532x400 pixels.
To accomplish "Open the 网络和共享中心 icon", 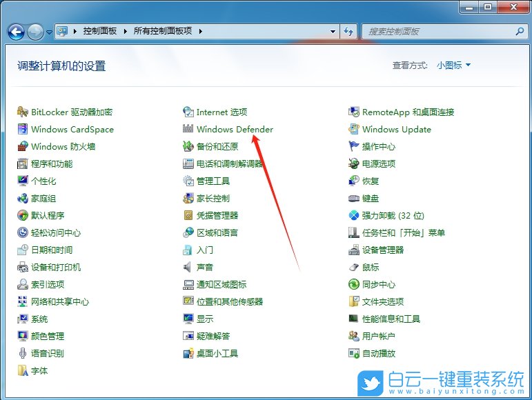I will 22,301.
